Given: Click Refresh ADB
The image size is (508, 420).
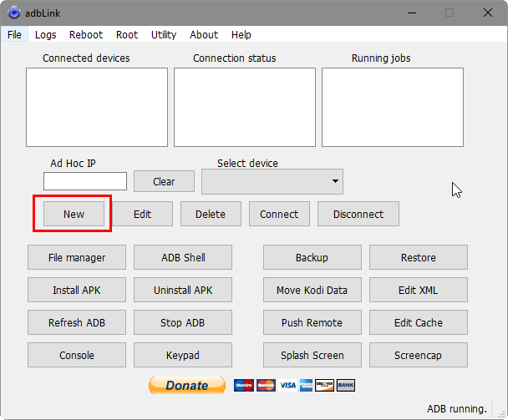Looking at the screenshot, I should coord(77,322).
